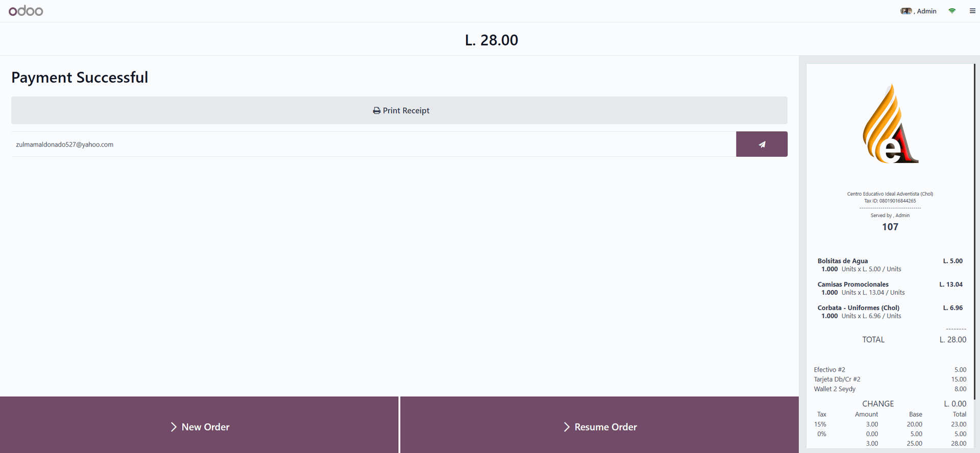Click the Admin user avatar
Image resolution: width=980 pixels, height=453 pixels.
[x=906, y=11]
